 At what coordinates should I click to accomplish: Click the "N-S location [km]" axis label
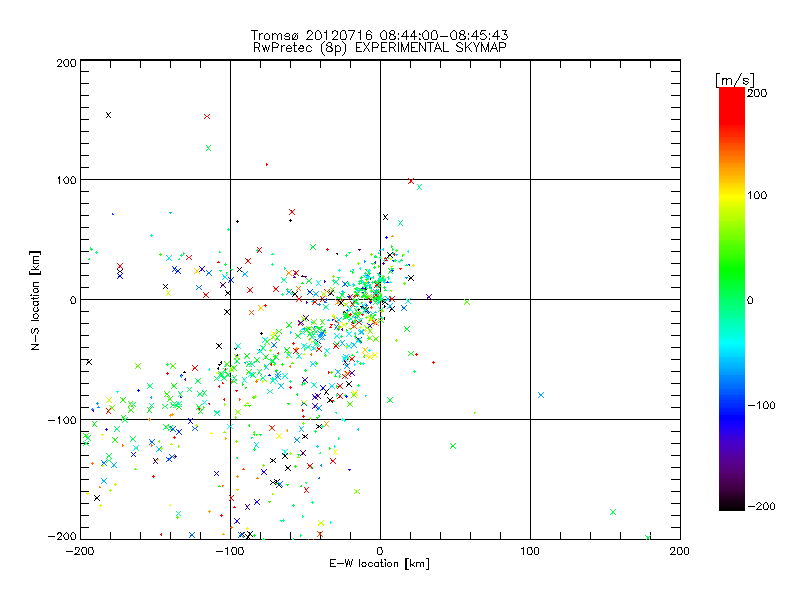(35, 300)
